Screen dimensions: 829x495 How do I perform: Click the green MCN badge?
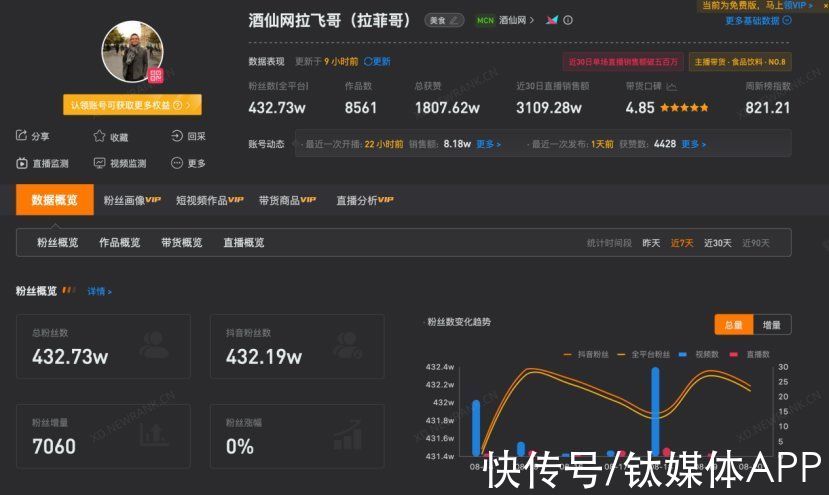[485, 20]
